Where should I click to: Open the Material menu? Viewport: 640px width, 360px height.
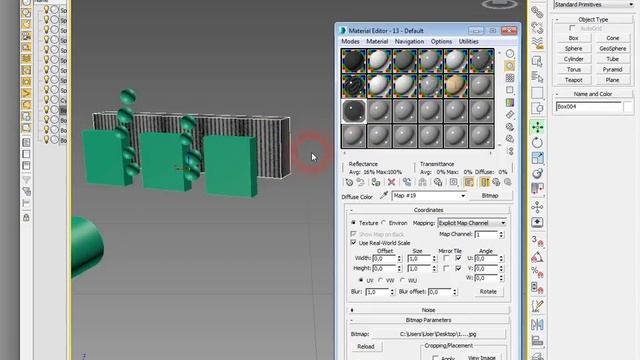pos(377,42)
